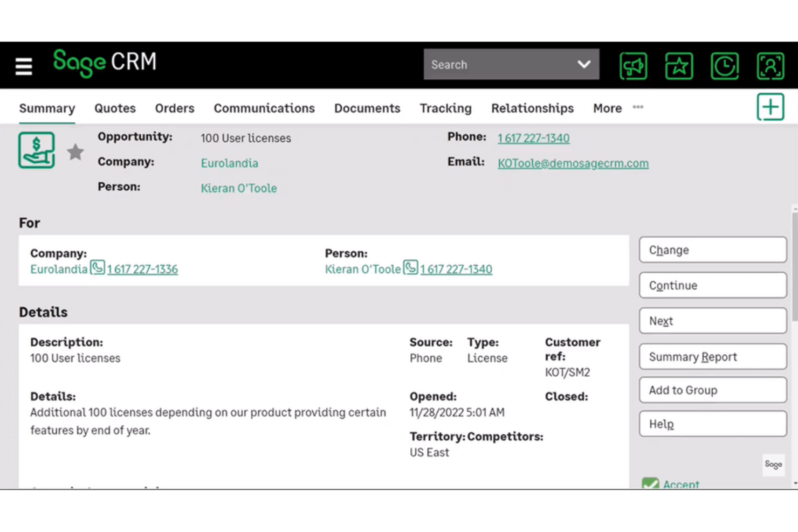The image size is (798, 532).
Task: Open the hamburger navigation menu
Action: [x=23, y=65]
